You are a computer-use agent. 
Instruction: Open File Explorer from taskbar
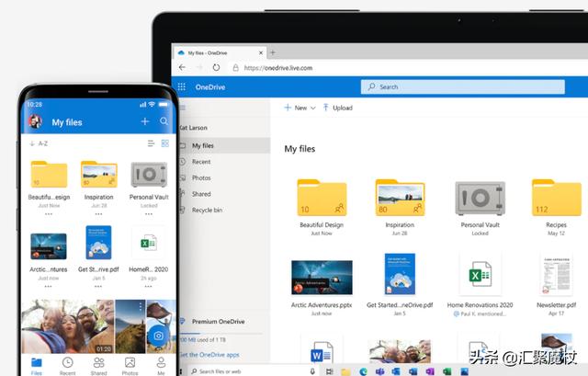tap(345, 371)
